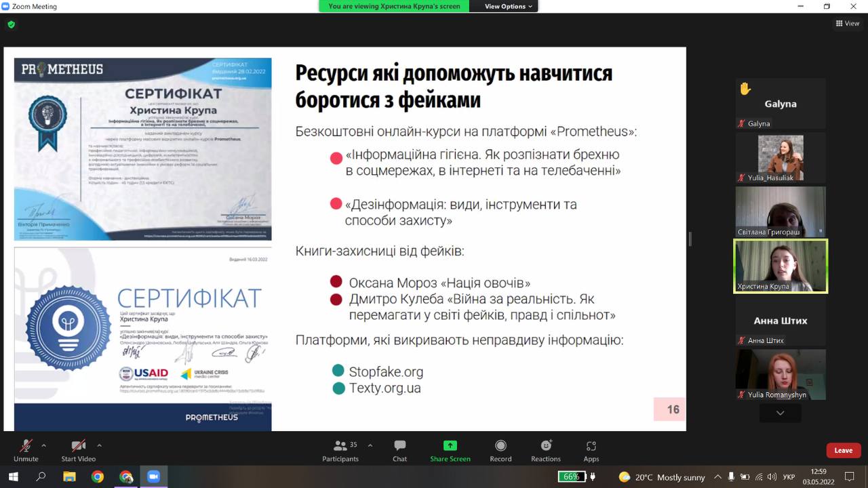Open the Apps panel
868x488 pixels.
pos(591,446)
